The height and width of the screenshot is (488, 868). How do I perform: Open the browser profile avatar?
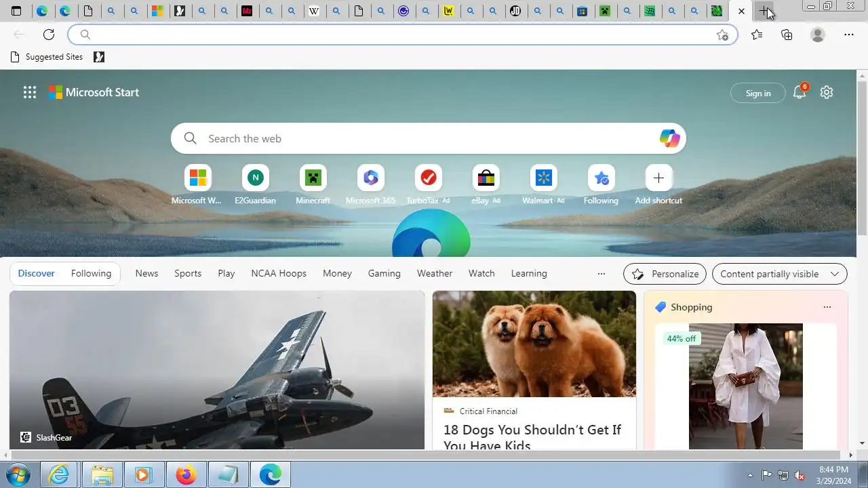point(818,35)
